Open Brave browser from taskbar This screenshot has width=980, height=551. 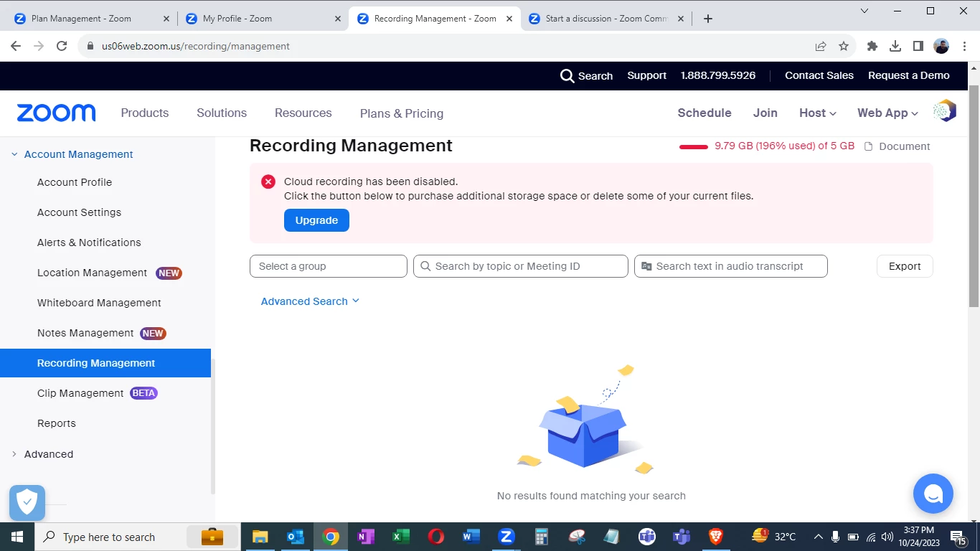(716, 537)
